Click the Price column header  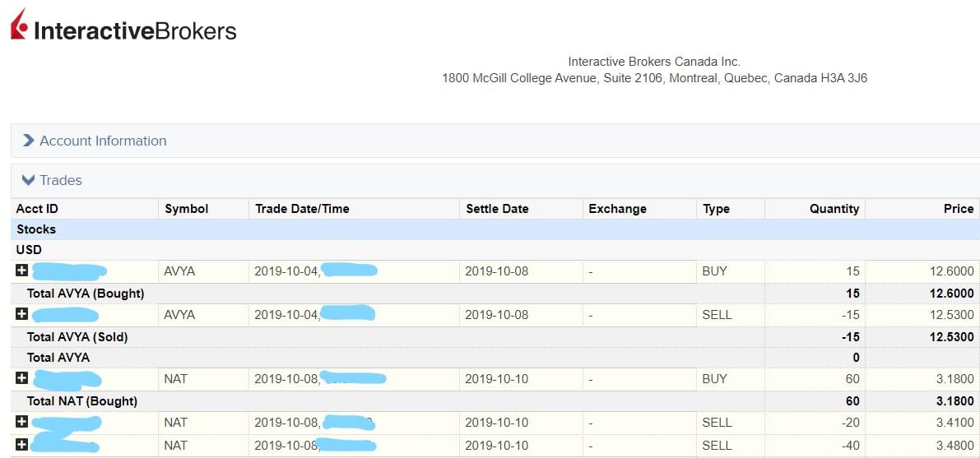pyautogui.click(x=958, y=209)
